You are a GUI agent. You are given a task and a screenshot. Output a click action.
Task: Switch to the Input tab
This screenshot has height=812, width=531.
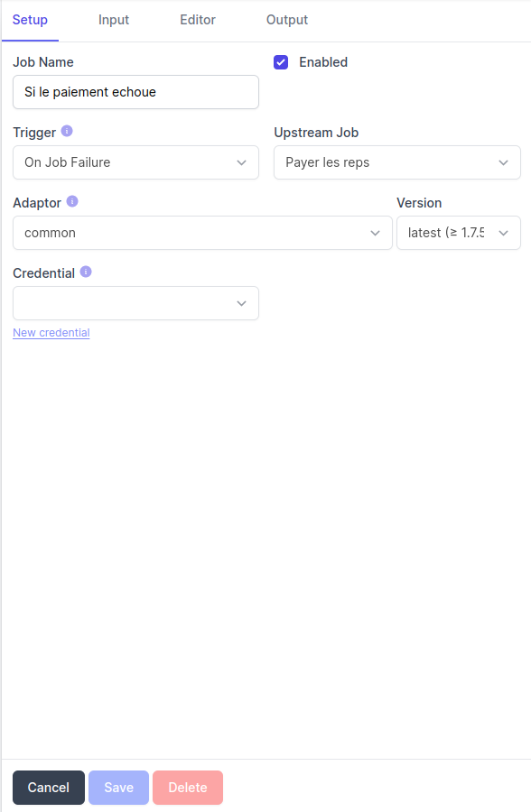113,19
